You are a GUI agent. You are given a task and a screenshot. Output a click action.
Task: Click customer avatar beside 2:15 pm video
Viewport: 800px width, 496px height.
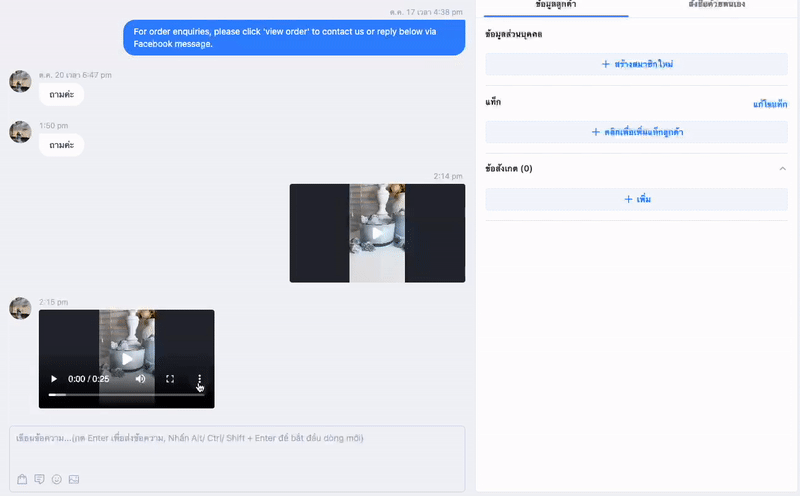pos(20,309)
